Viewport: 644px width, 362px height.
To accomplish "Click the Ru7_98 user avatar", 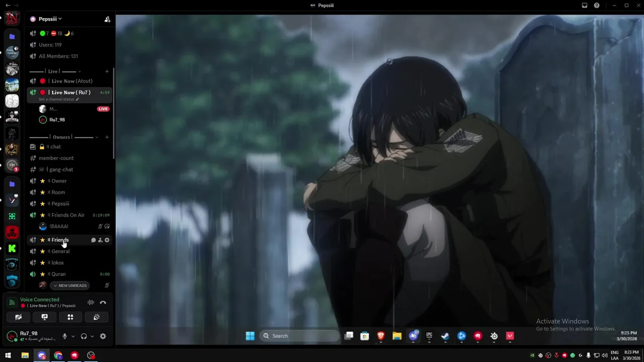I will pyautogui.click(x=12, y=336).
